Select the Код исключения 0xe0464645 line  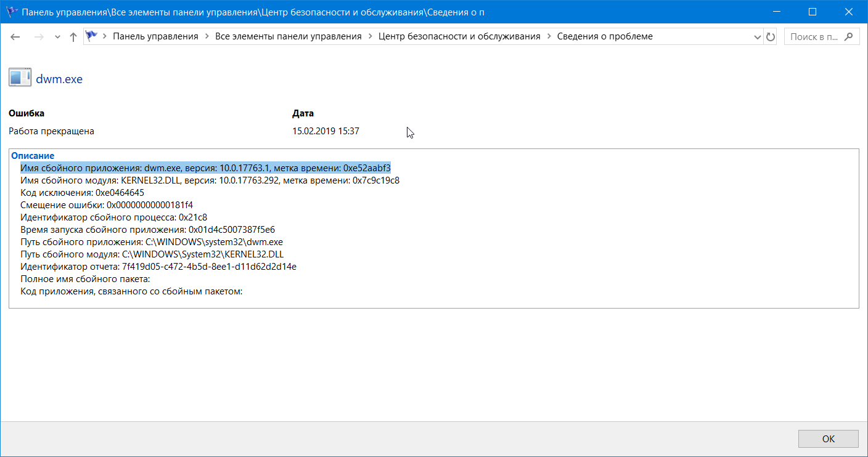pos(82,193)
